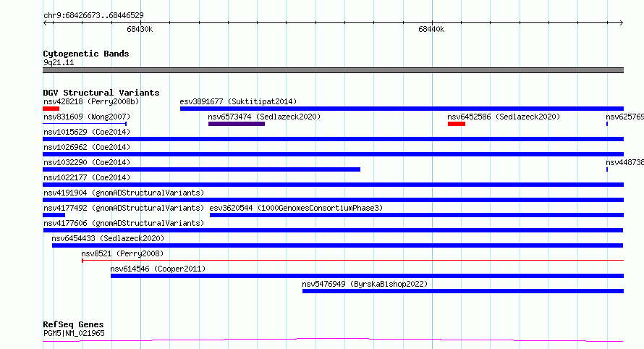The width and height of the screenshot is (644, 349).
Task: Click the nsv428218 (Perry2008b) red variant bar
Action: tap(51, 109)
